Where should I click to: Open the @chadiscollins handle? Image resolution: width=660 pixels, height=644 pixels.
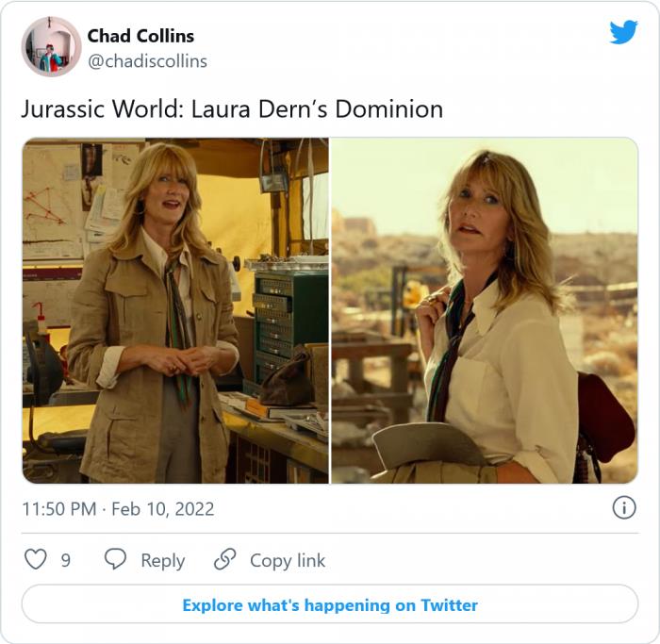(147, 61)
